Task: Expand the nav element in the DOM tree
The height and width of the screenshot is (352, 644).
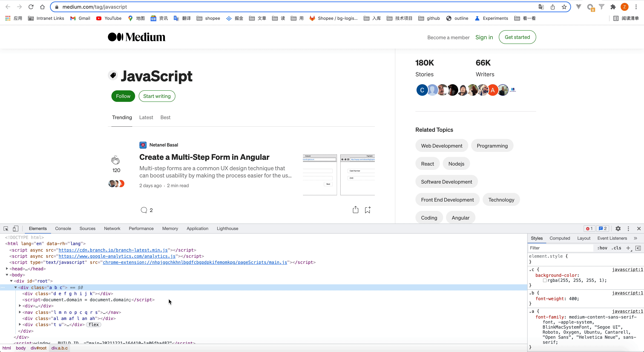Action: 20,312
